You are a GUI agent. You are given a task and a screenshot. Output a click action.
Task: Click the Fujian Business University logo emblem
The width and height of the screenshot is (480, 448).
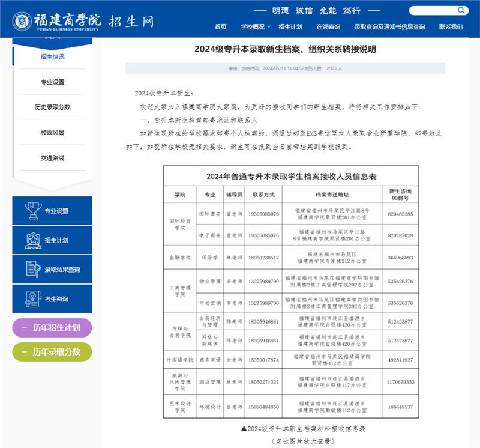(x=22, y=22)
